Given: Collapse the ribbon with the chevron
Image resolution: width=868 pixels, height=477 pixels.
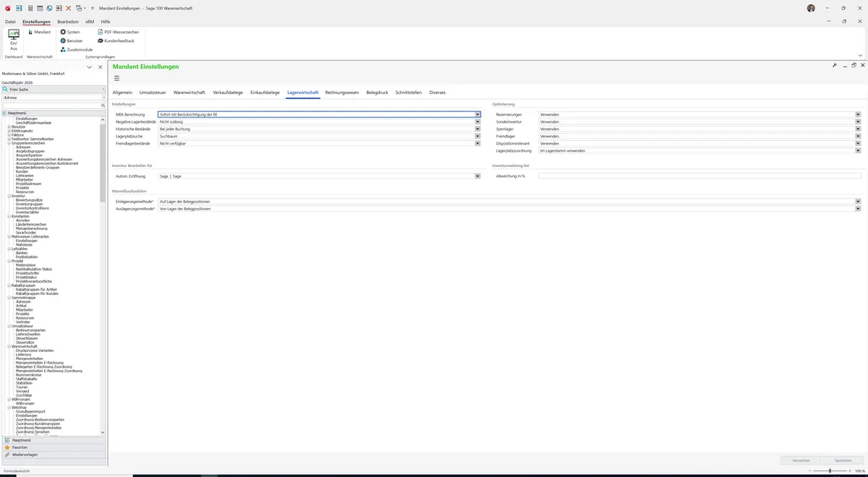Looking at the screenshot, I should [860, 55].
